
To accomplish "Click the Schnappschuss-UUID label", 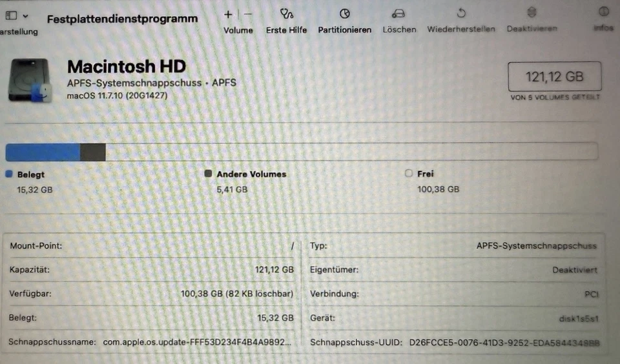I will (x=356, y=342).
